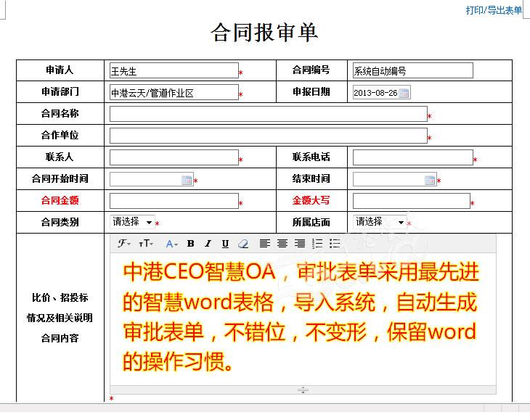This screenshot has width=530, height=420.
Task: Expand the 所属店面 dropdown
Action: tap(380, 222)
